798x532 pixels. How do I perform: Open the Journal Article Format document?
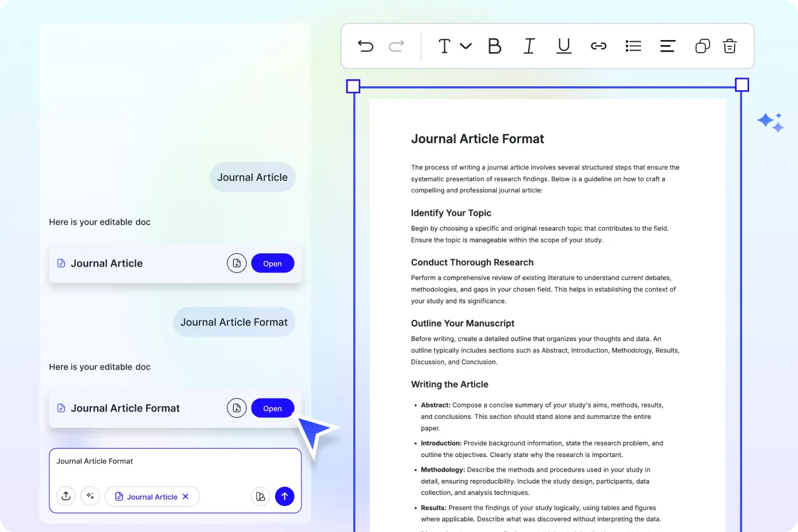point(273,408)
